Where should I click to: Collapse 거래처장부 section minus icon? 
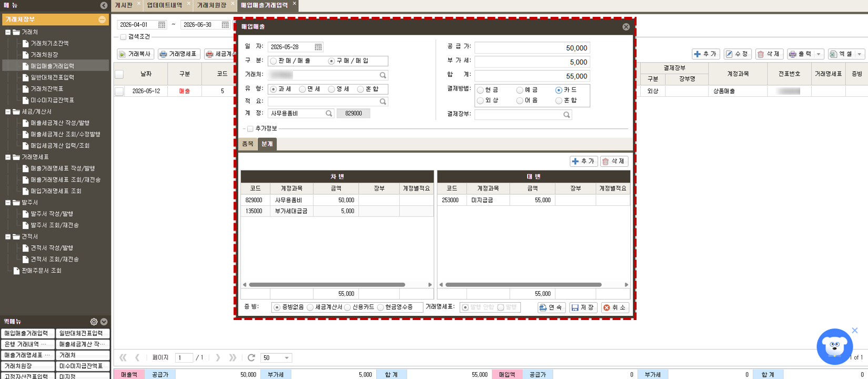point(102,19)
